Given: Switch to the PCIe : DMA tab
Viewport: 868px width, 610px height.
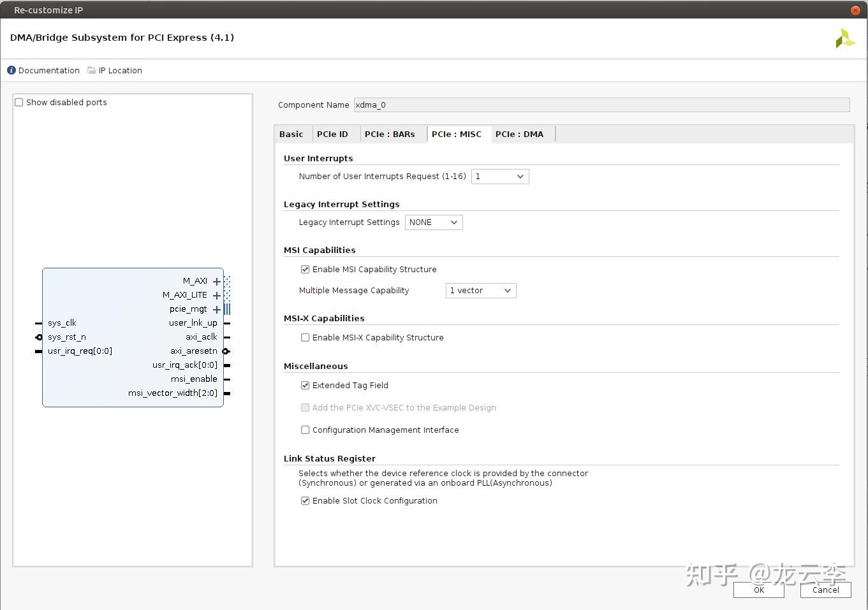Looking at the screenshot, I should [520, 134].
